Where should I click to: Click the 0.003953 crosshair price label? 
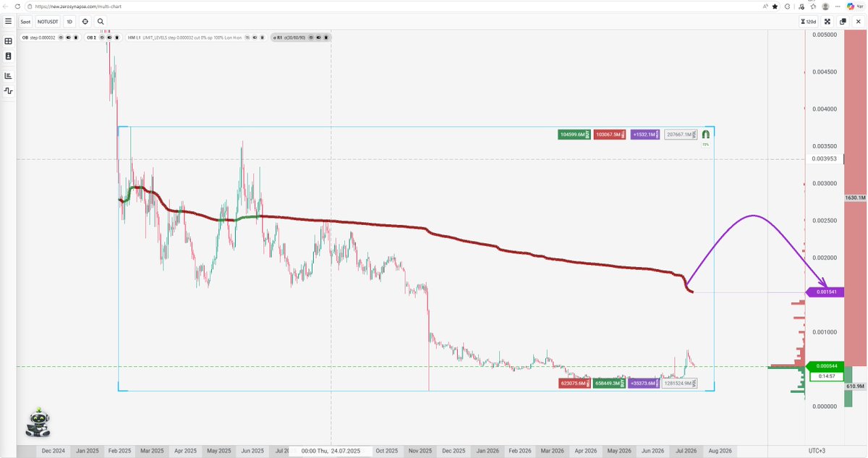823,158
